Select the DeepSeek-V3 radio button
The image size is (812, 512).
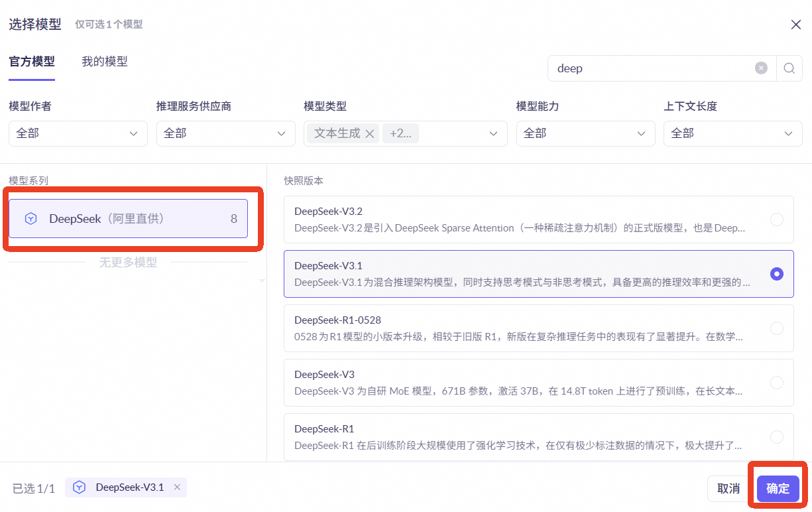coord(777,383)
